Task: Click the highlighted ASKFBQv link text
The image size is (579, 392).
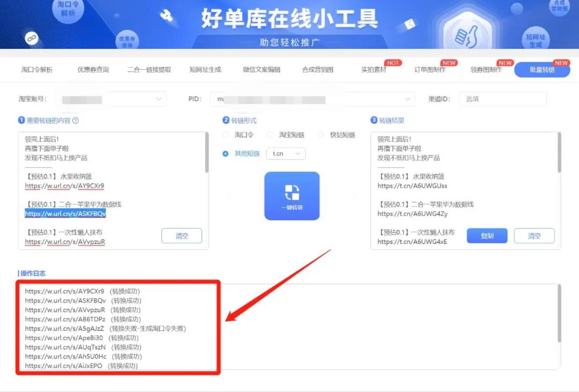Action: point(65,213)
